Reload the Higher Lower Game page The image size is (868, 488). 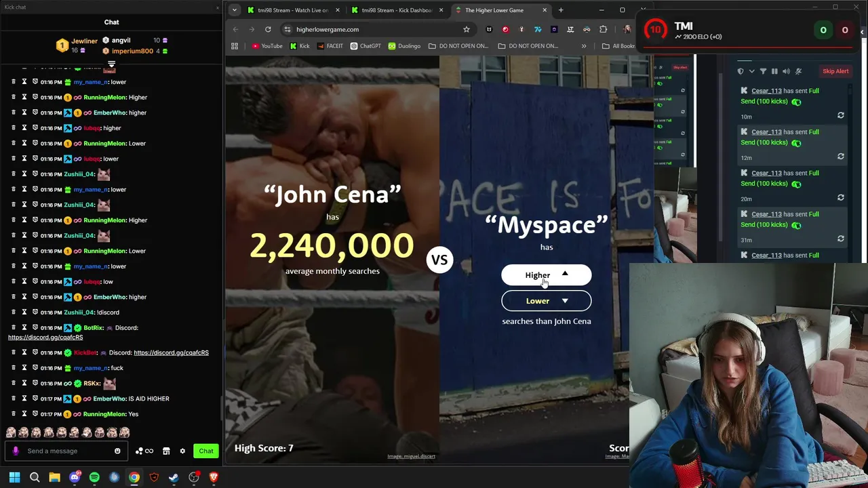point(268,29)
